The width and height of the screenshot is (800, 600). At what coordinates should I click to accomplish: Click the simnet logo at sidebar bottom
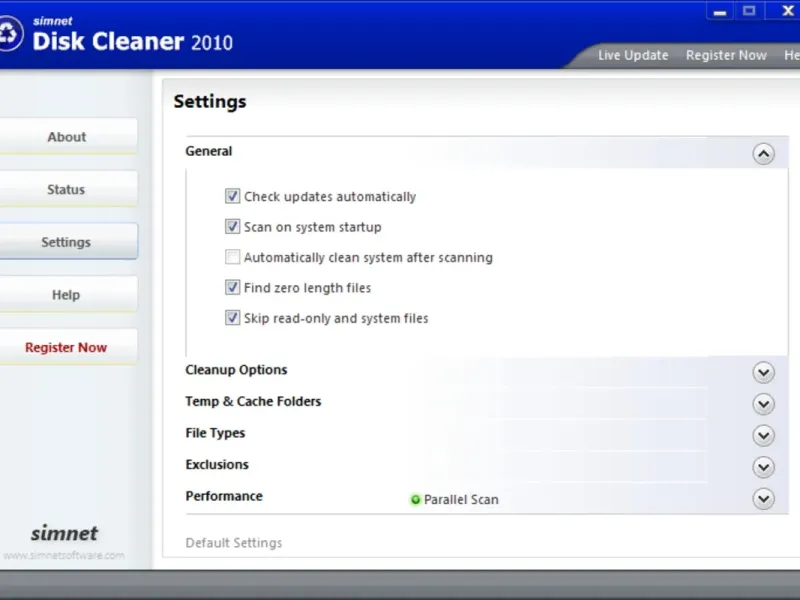(64, 533)
